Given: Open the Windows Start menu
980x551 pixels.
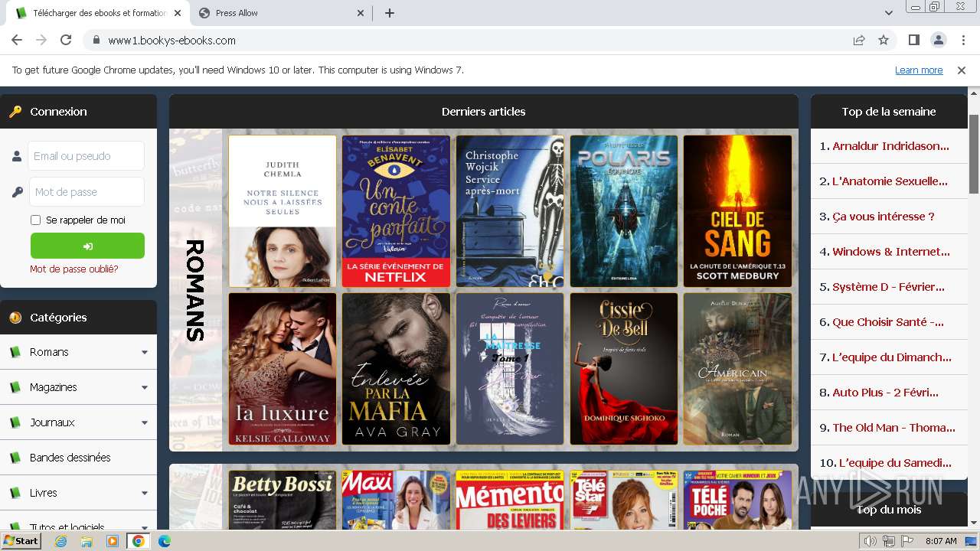Looking at the screenshot, I should tap(21, 541).
